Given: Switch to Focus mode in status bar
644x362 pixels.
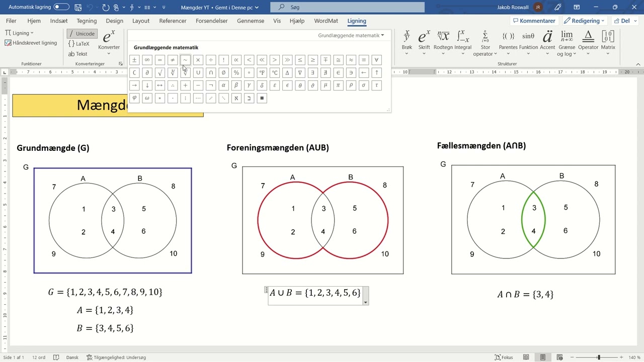Looking at the screenshot, I should click(x=504, y=357).
